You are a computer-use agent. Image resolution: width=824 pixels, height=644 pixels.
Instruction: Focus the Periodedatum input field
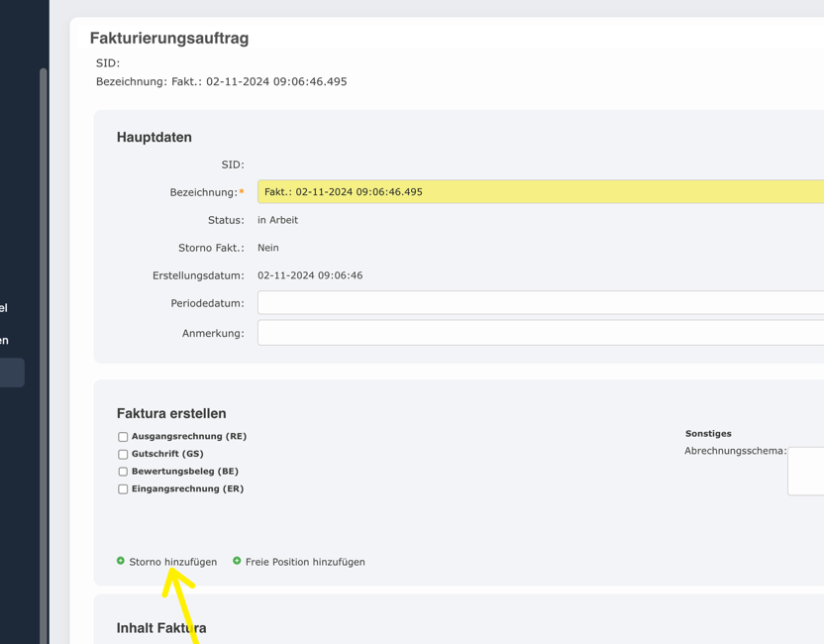[495, 302]
